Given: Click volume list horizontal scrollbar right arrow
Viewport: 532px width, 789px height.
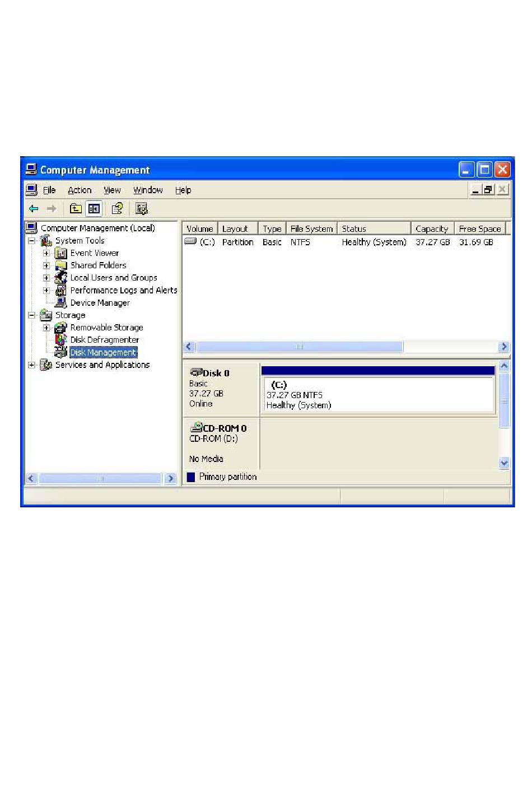Looking at the screenshot, I should [503, 347].
